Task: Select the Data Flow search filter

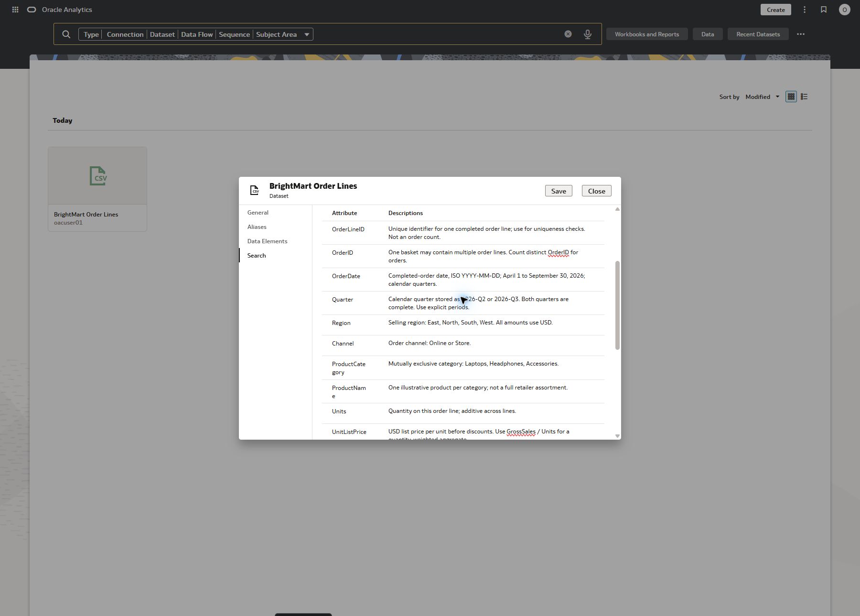Action: (197, 34)
